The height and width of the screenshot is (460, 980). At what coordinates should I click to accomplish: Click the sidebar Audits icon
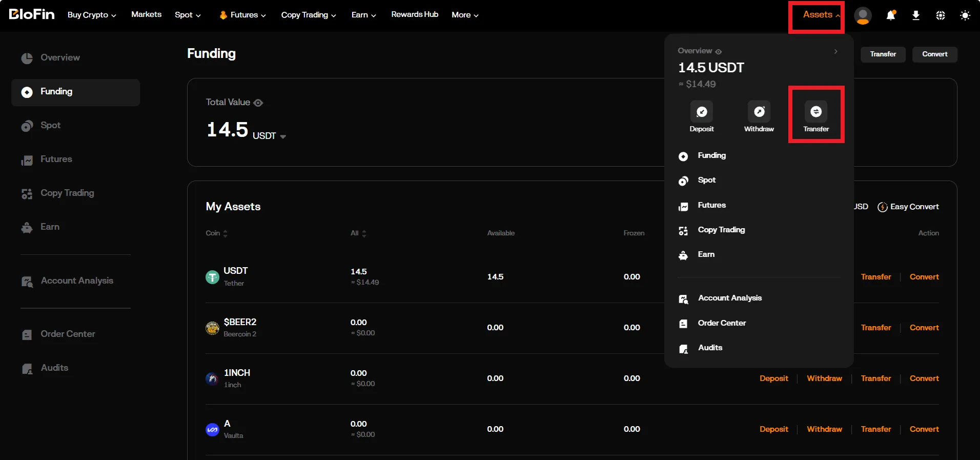[x=27, y=369]
